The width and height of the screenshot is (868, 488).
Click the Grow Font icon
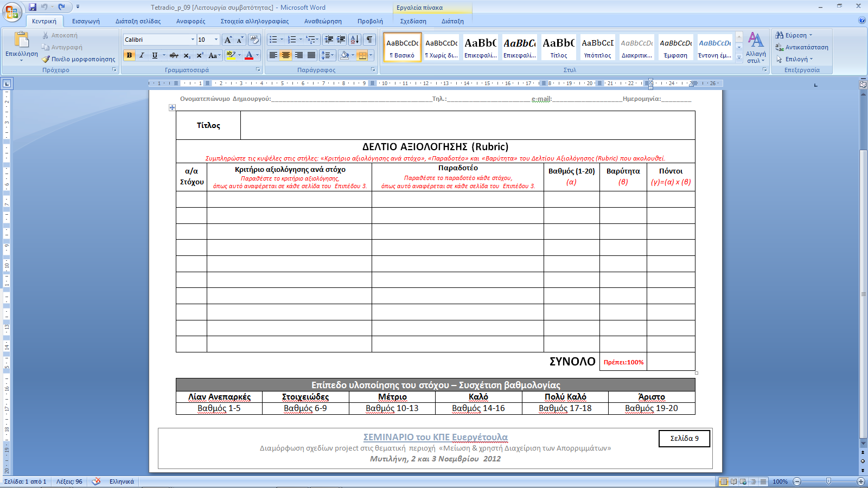228,40
